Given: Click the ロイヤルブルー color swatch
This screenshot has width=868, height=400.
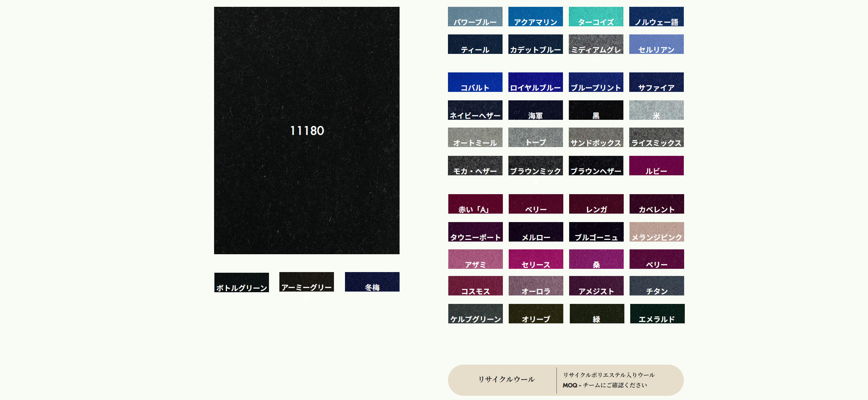Looking at the screenshot, I should [x=535, y=82].
